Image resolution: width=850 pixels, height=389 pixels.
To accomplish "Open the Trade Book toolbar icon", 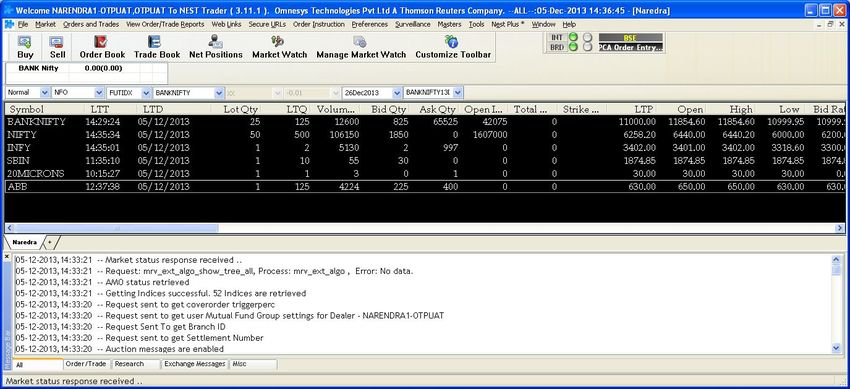I will (157, 47).
